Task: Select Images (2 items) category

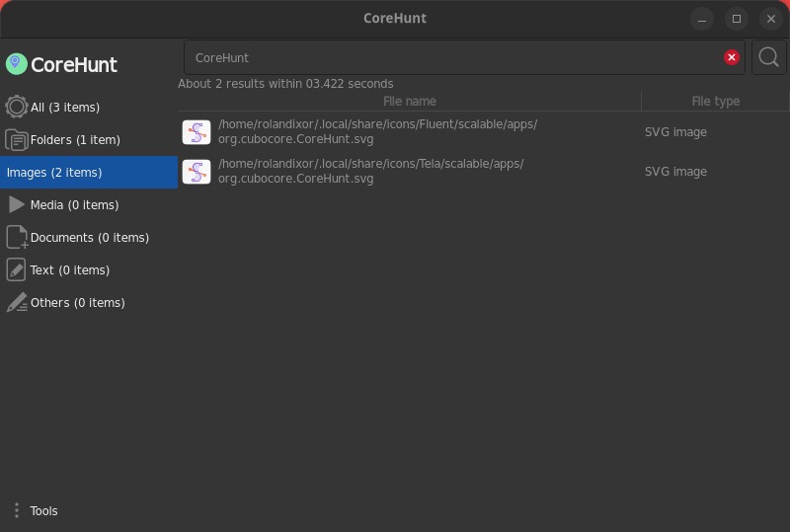Action: [89, 173]
